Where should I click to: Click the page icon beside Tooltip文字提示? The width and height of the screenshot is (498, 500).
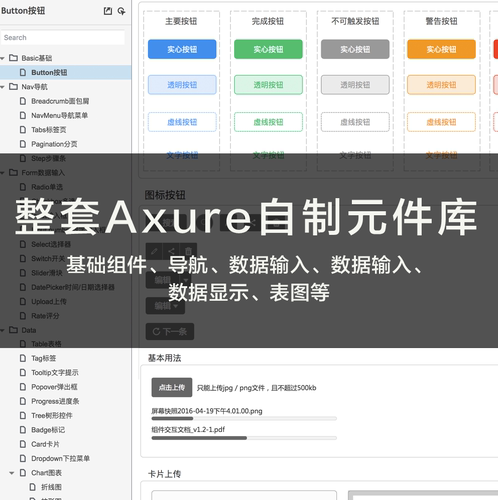[x=23, y=373]
